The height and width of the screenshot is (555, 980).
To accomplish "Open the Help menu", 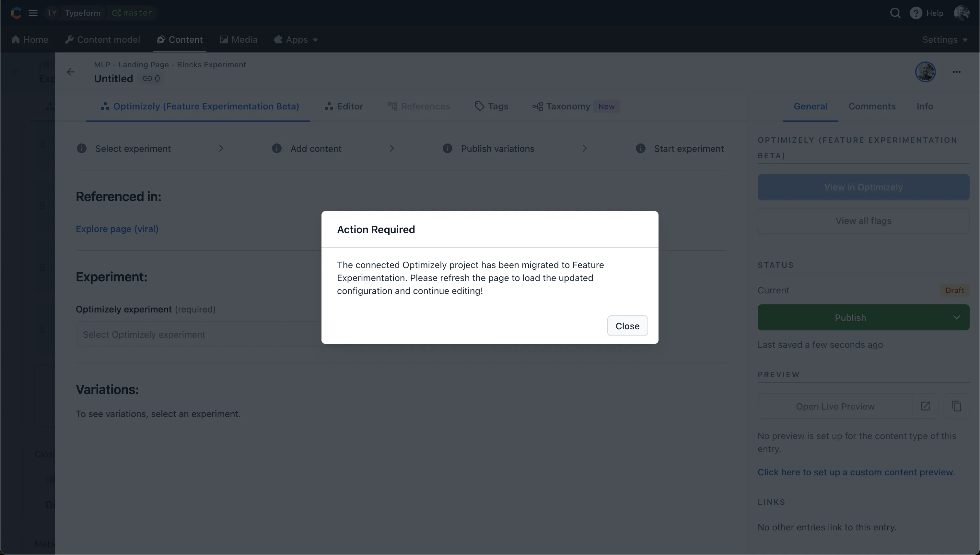I will coord(926,13).
